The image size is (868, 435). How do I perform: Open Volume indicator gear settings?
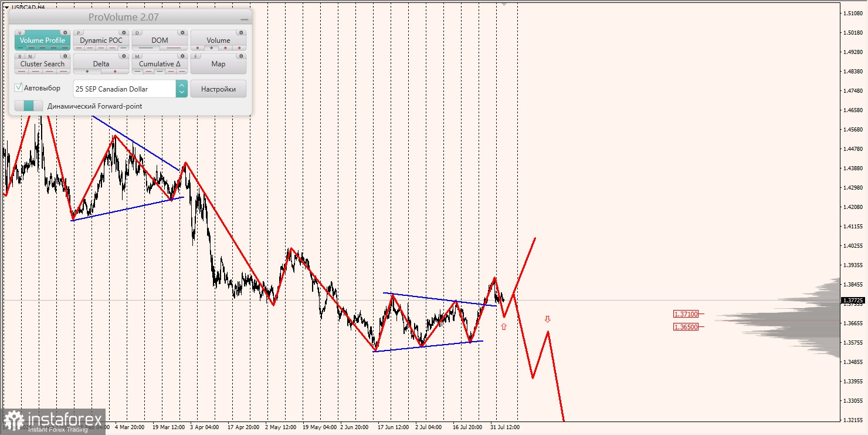pos(241,32)
